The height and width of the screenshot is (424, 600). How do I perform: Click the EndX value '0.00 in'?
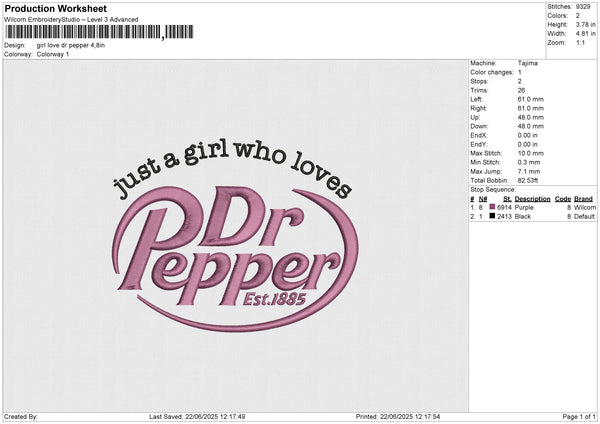point(528,135)
